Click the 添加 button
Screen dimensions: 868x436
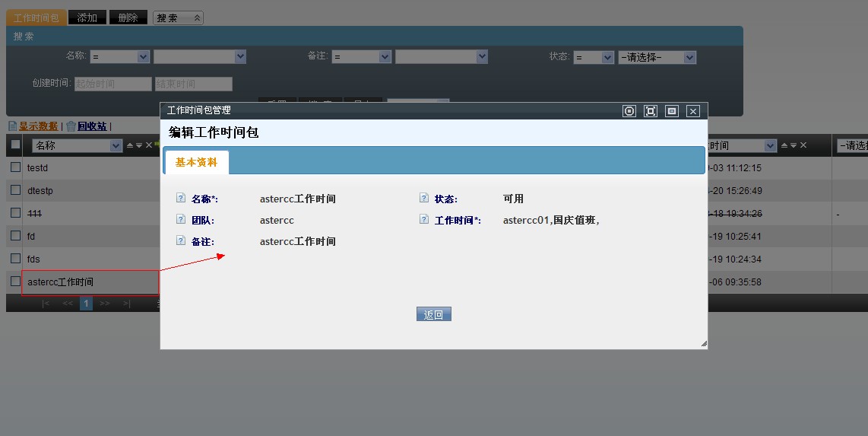pos(87,18)
